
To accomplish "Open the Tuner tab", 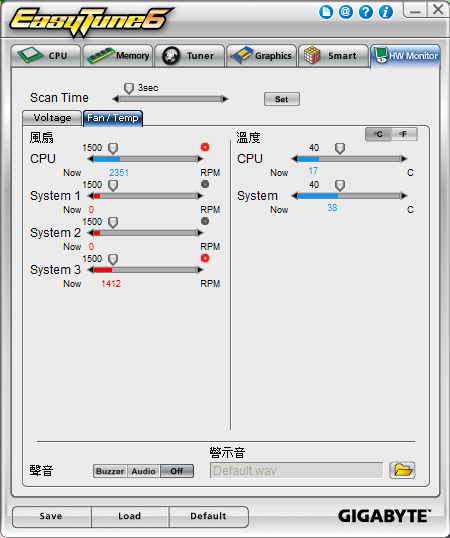I will point(190,56).
